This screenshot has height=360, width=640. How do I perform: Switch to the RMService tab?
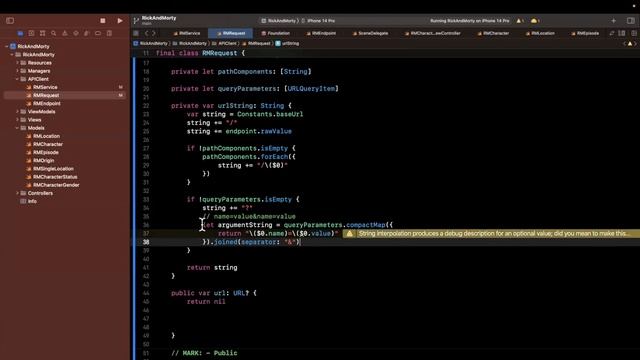(187, 33)
